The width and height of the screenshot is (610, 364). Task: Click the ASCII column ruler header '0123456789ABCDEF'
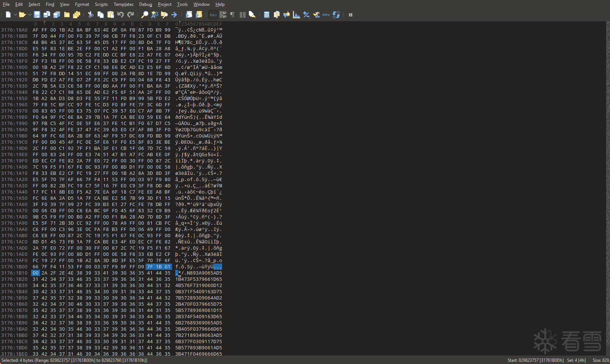pyautogui.click(x=199, y=24)
